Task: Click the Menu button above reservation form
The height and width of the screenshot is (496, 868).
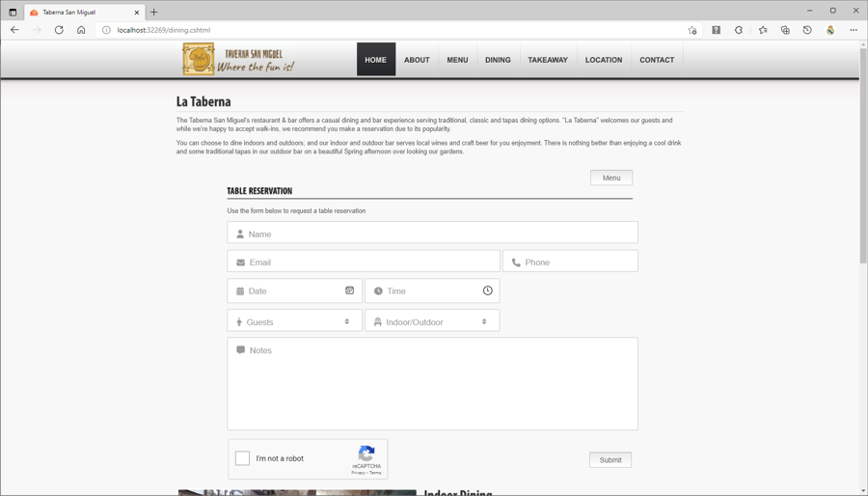Action: click(x=611, y=178)
